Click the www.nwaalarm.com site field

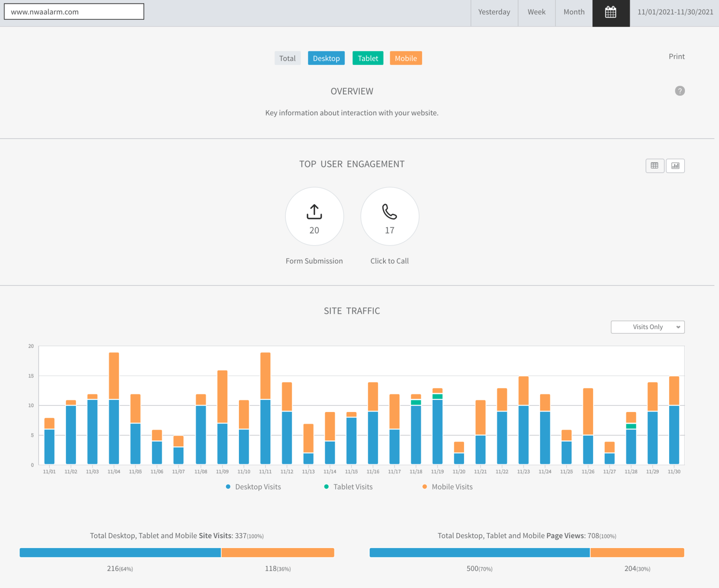74,12
